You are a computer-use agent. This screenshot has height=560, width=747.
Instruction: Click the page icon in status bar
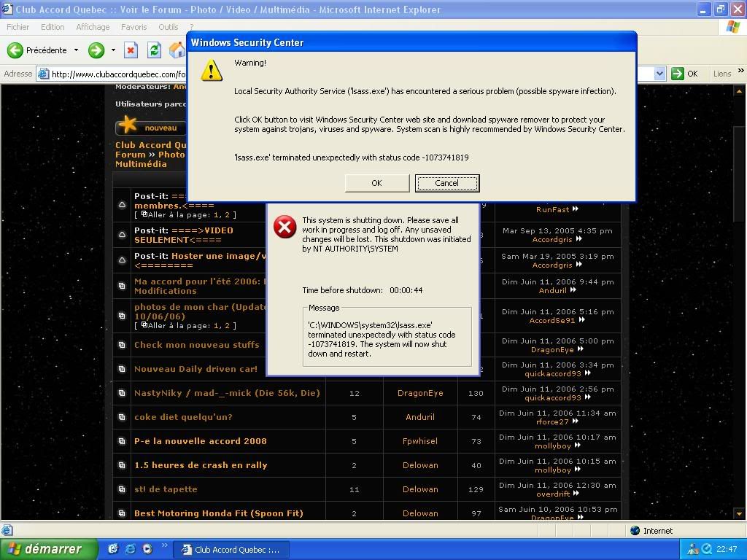pyautogui.click(x=7, y=531)
